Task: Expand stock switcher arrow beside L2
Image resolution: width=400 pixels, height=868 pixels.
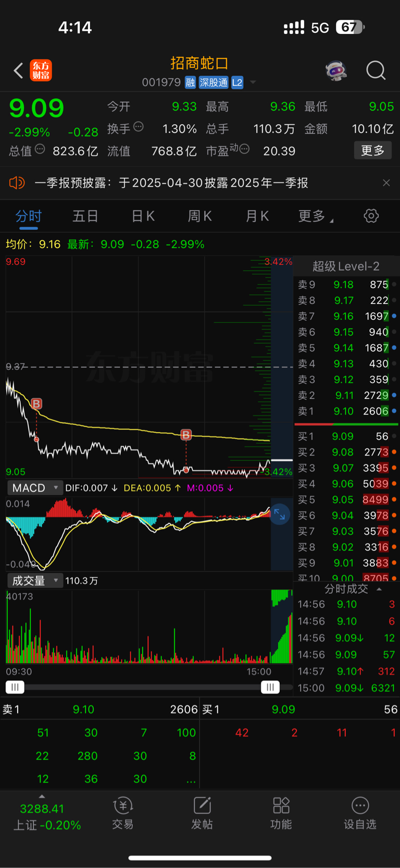Action: coord(253,82)
